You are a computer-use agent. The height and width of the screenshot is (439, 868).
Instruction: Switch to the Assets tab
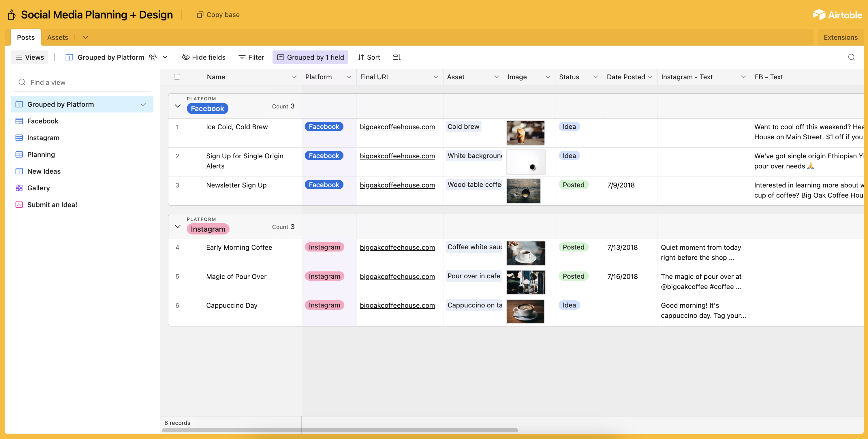coord(58,37)
